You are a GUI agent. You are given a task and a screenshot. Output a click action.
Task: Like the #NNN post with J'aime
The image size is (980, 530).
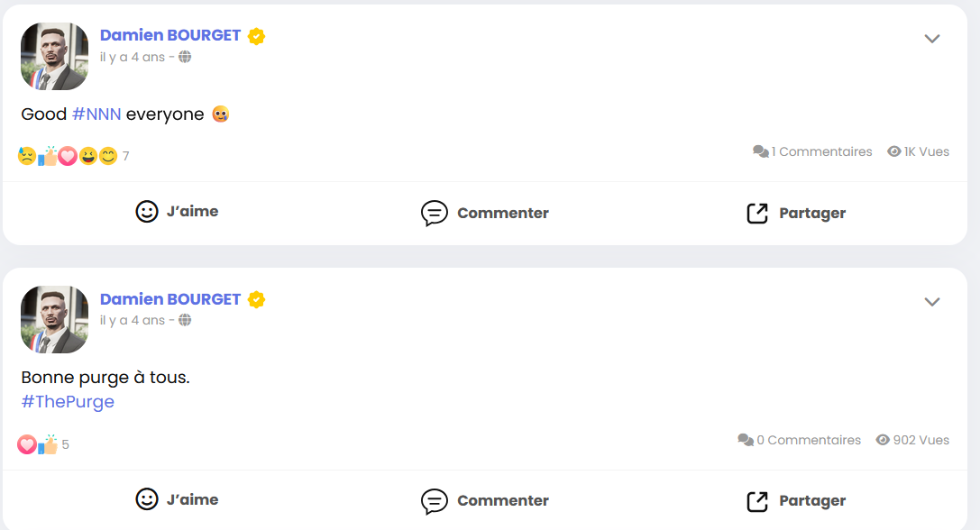pyautogui.click(x=177, y=212)
